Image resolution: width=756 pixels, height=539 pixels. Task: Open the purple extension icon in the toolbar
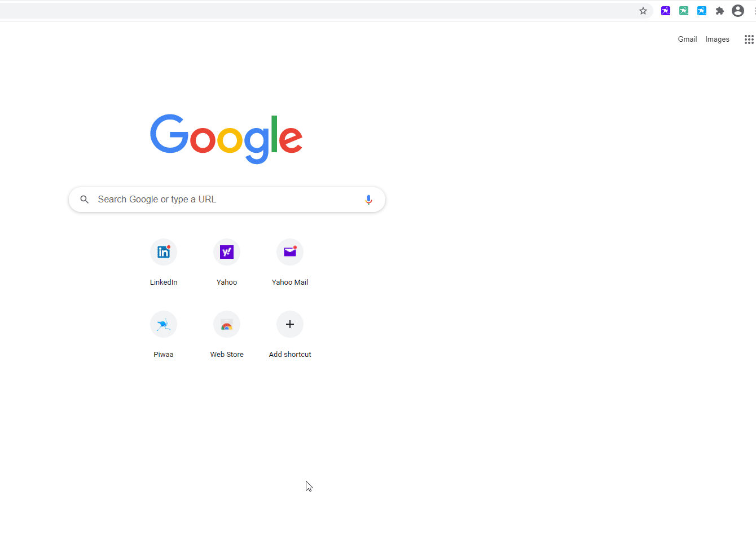coord(666,11)
